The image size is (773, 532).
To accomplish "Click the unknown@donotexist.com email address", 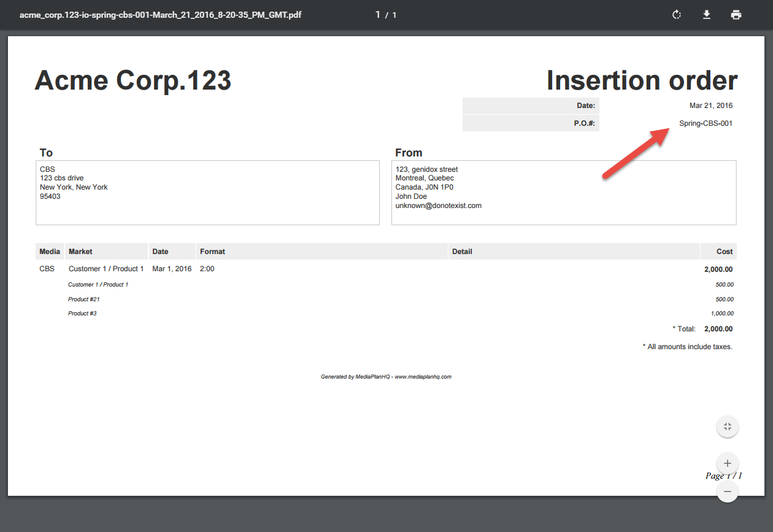I will pyautogui.click(x=438, y=206).
